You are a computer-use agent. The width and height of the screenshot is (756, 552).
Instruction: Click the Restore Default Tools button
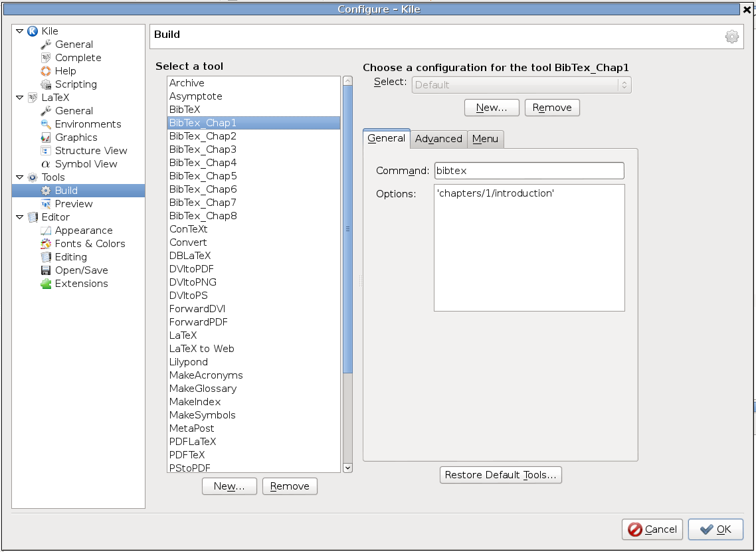500,475
